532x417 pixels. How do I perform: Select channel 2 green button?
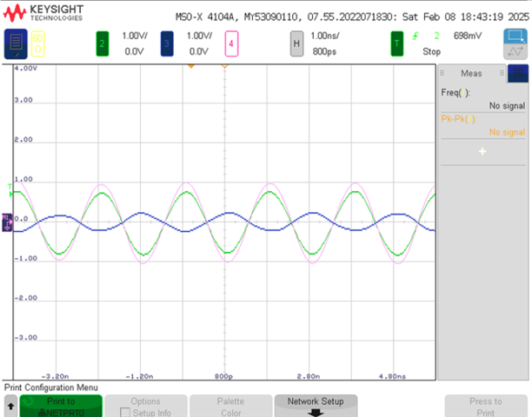coord(102,43)
